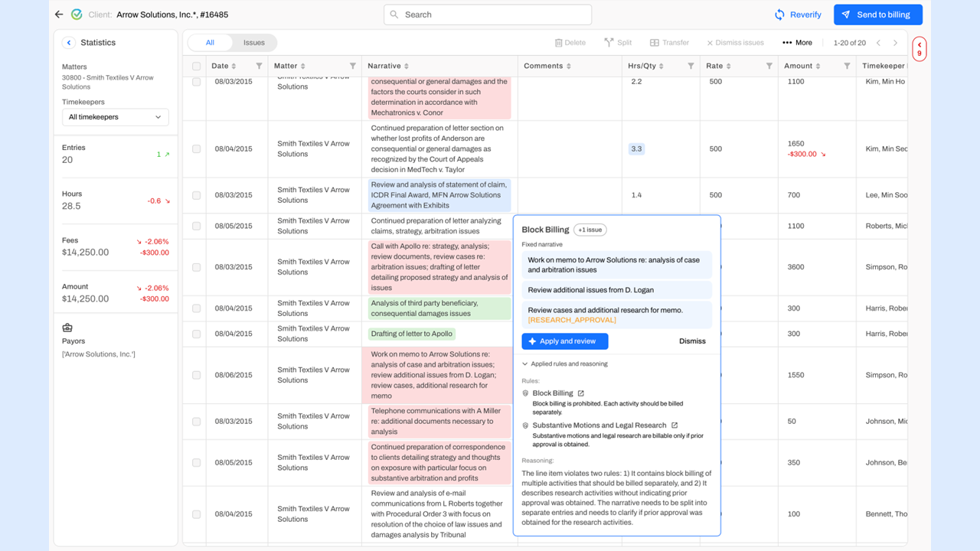Click Apply and review
This screenshot has height=551, width=980.
coord(565,341)
